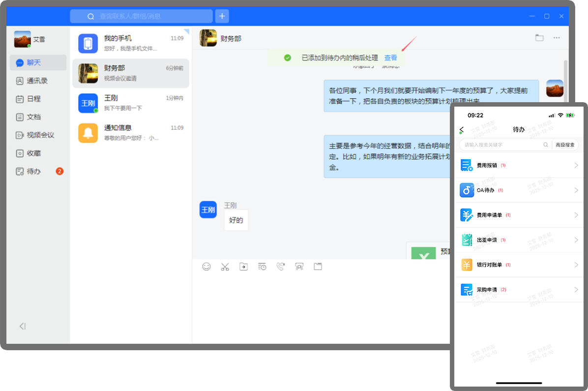Start voice call from message toolbar
This screenshot has height=391, width=588.
point(281,267)
